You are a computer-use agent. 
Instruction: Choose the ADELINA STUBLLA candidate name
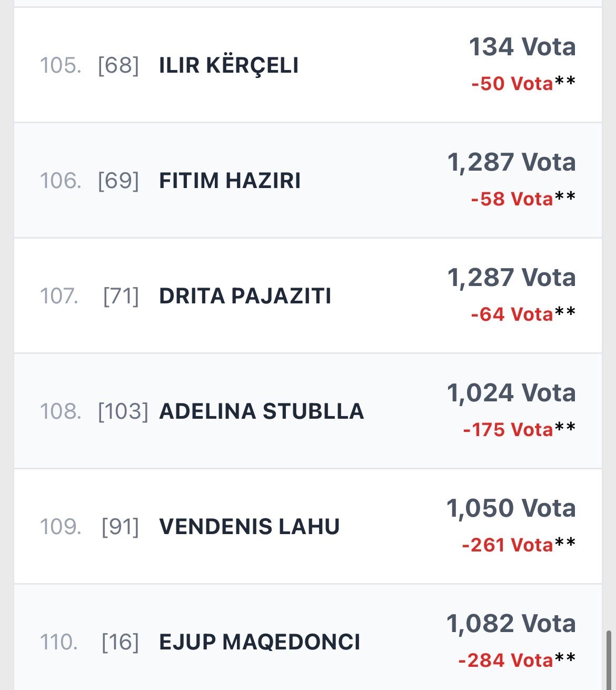tap(261, 411)
